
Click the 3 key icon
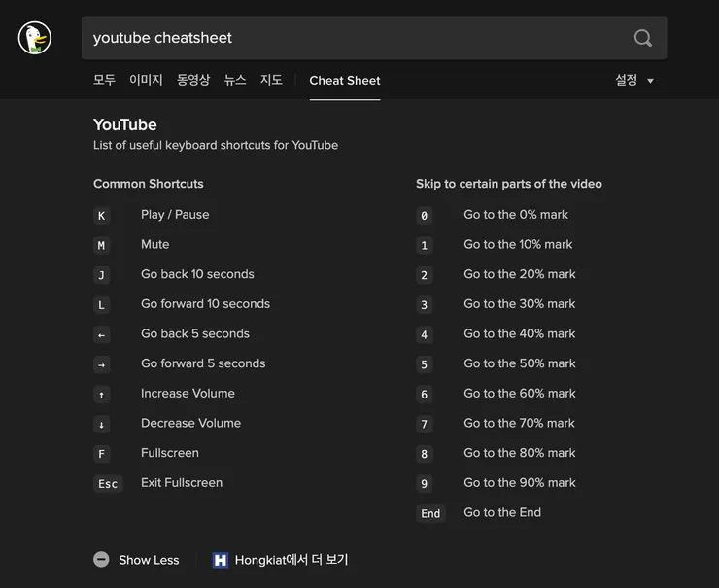pyautogui.click(x=425, y=305)
